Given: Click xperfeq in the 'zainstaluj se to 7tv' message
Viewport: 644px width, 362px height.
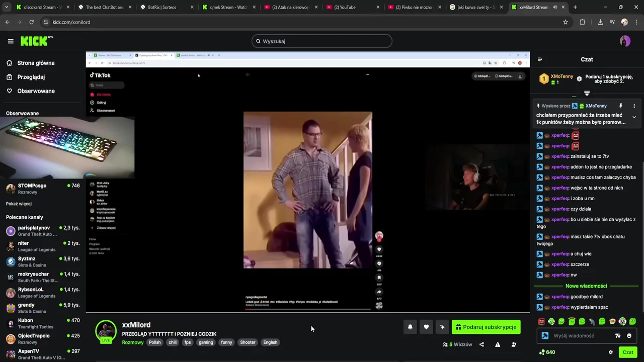Looking at the screenshot, I should [x=560, y=156].
